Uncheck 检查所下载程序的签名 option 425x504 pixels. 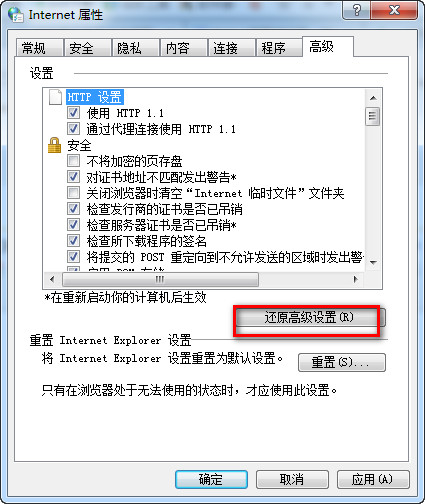tap(73, 241)
